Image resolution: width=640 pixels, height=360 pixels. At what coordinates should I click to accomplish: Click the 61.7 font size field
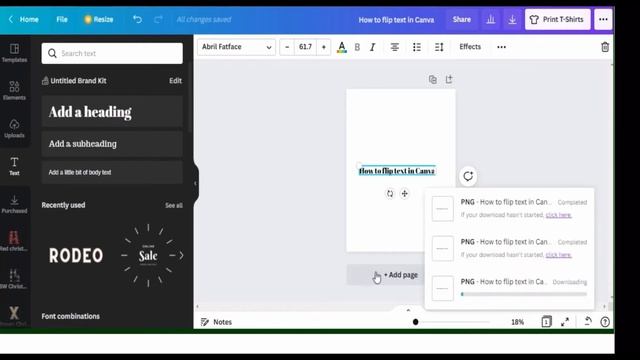(305, 47)
